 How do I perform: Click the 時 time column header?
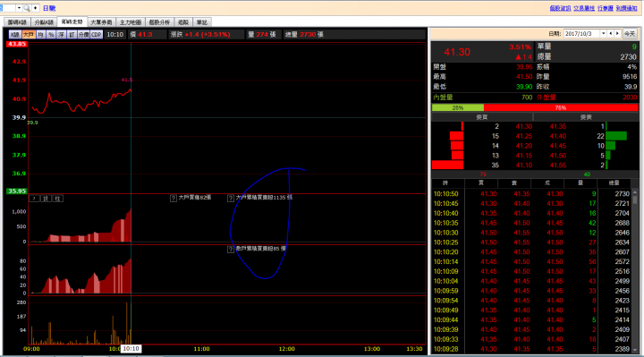coord(445,183)
